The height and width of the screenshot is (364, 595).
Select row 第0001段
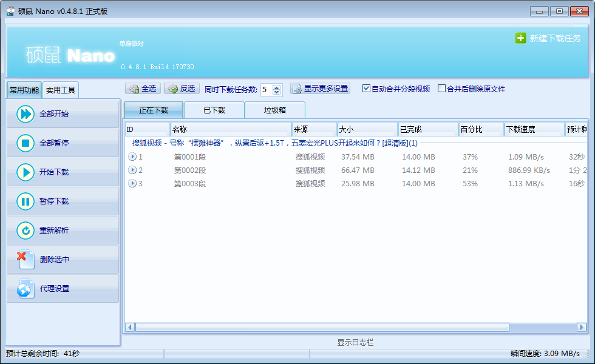point(356,157)
